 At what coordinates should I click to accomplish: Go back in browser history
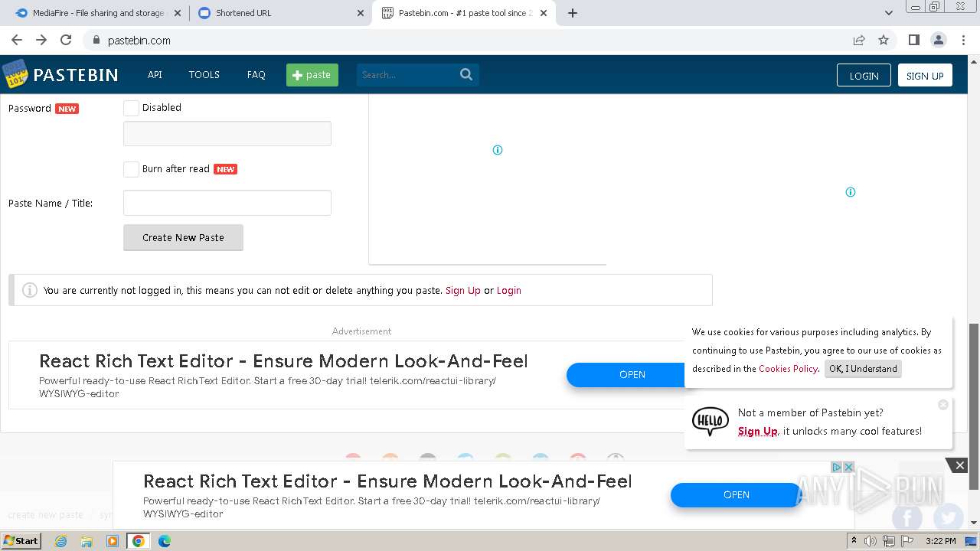pyautogui.click(x=17, y=40)
